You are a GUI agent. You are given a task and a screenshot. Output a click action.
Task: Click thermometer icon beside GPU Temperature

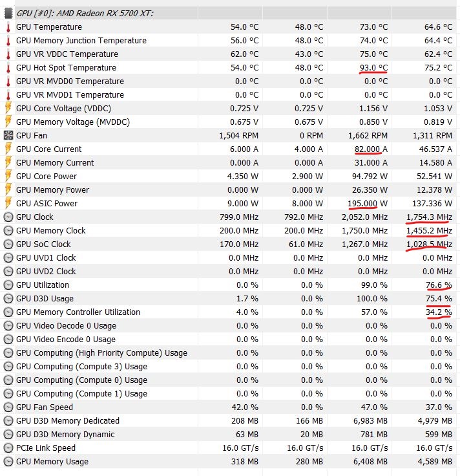point(8,27)
